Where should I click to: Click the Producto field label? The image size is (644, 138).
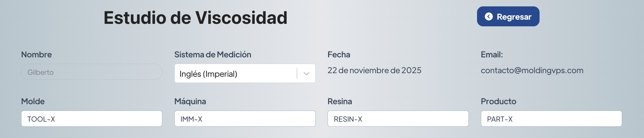[x=498, y=101]
